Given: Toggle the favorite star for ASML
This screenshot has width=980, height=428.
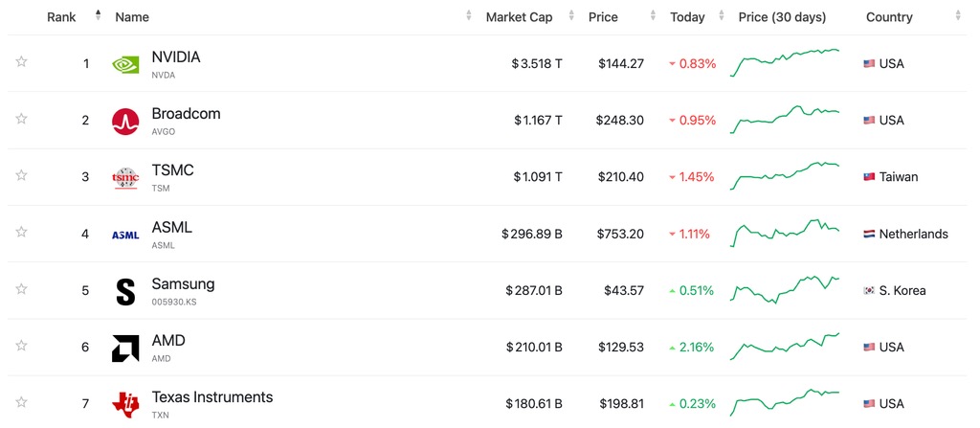Looking at the screenshot, I should tap(21, 232).
